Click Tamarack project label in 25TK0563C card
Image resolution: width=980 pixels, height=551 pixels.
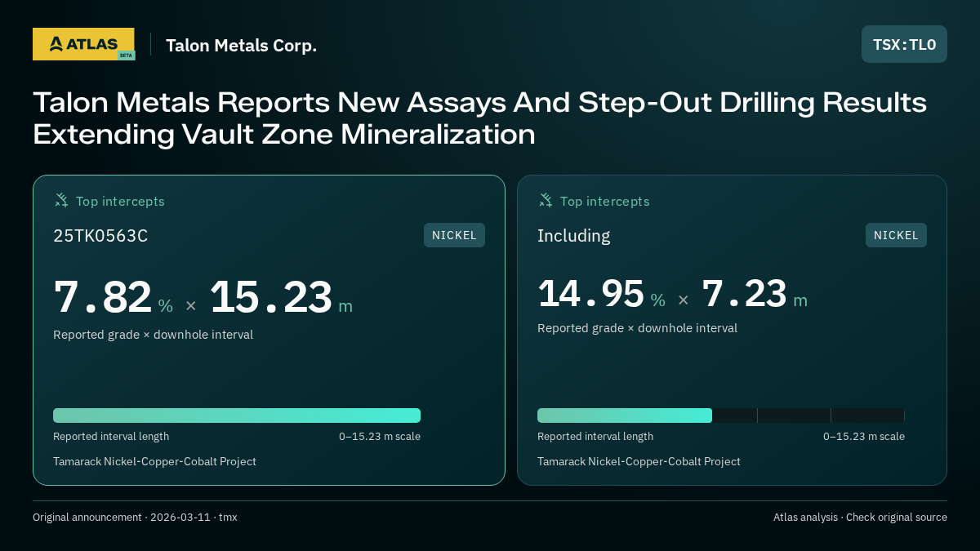(154, 461)
